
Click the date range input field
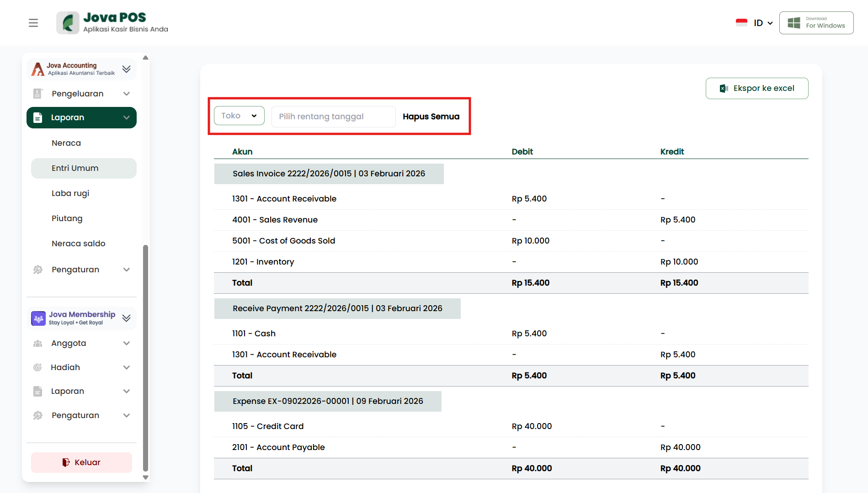click(x=333, y=117)
